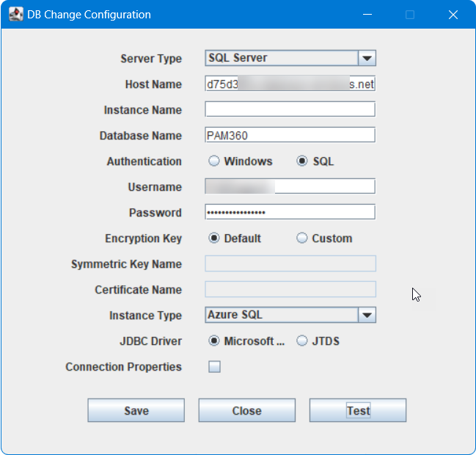
Task: Expand the Instance Type dropdown arrow
Action: coord(367,315)
